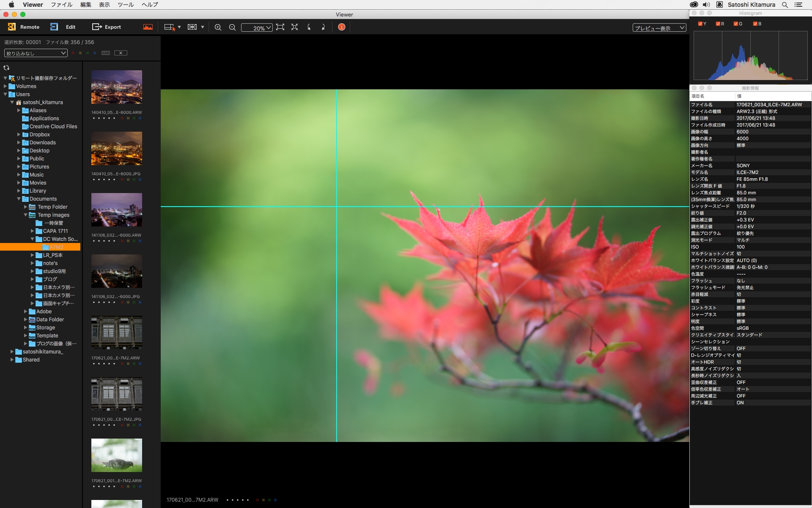
Task: Click the grid guide lines display icon
Action: point(192,27)
